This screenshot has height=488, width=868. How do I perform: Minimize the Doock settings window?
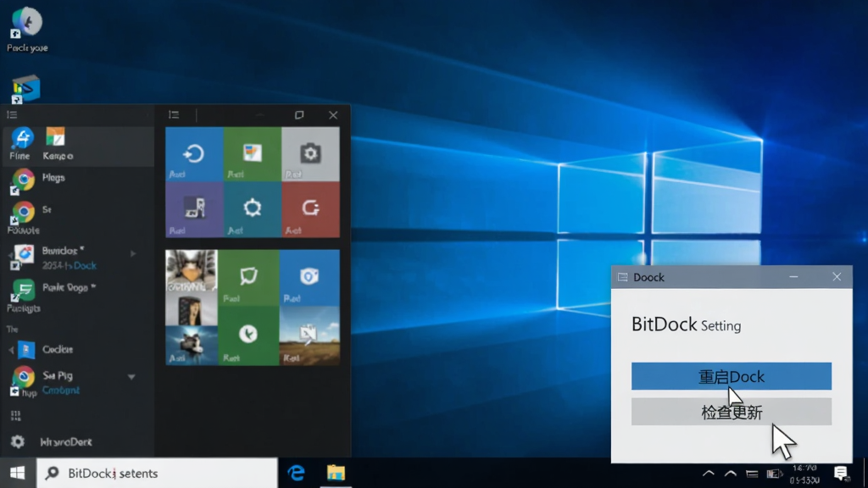coord(793,277)
